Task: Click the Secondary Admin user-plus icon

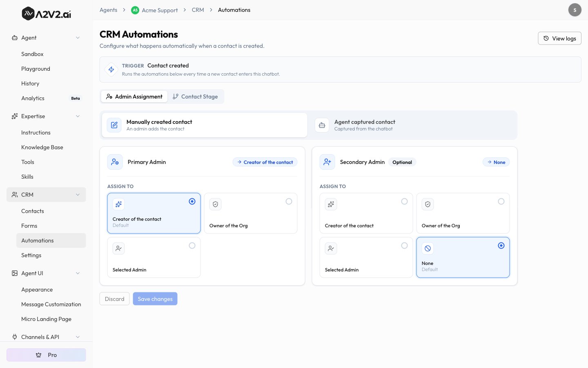Action: tap(327, 162)
